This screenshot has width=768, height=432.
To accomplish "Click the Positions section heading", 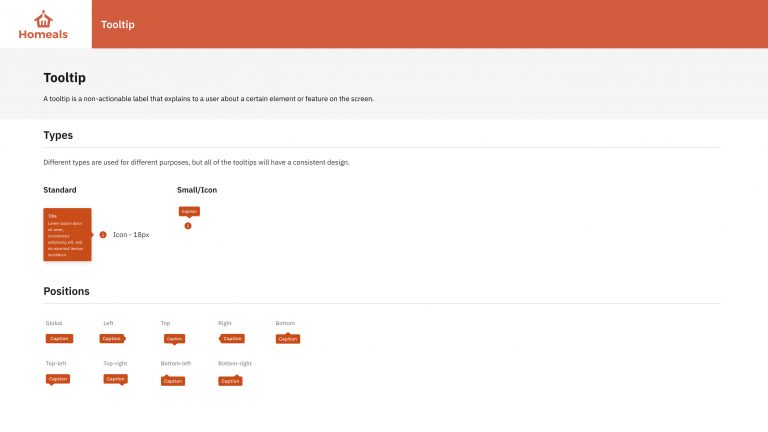I will coord(67,291).
